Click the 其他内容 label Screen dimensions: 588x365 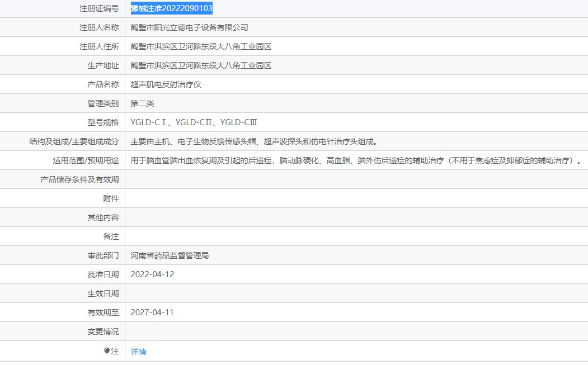tap(103, 218)
